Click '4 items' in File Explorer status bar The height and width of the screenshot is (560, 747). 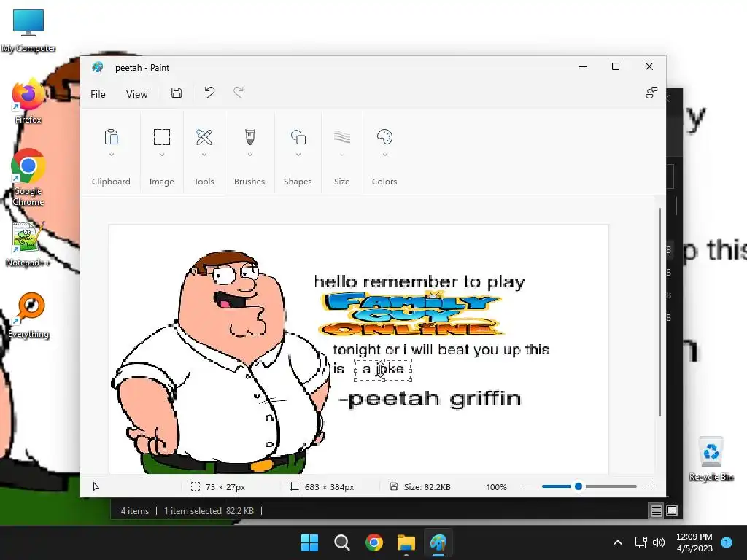tap(135, 511)
